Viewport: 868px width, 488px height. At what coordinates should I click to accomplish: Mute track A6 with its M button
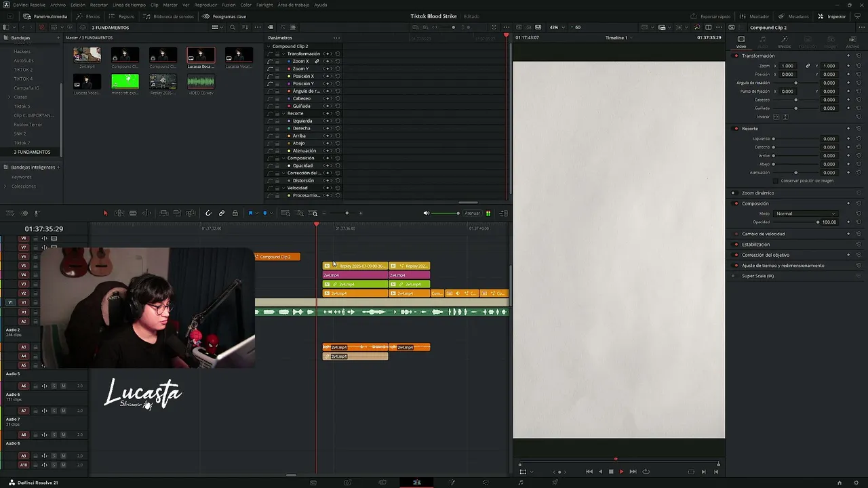(64, 386)
